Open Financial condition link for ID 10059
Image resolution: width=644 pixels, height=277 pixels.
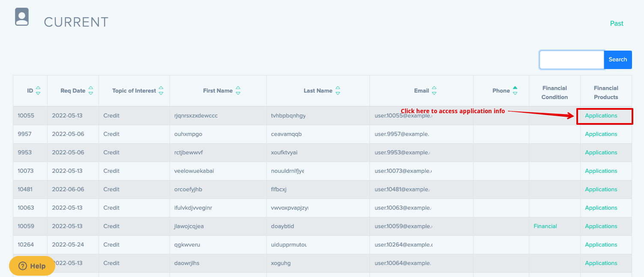545,226
